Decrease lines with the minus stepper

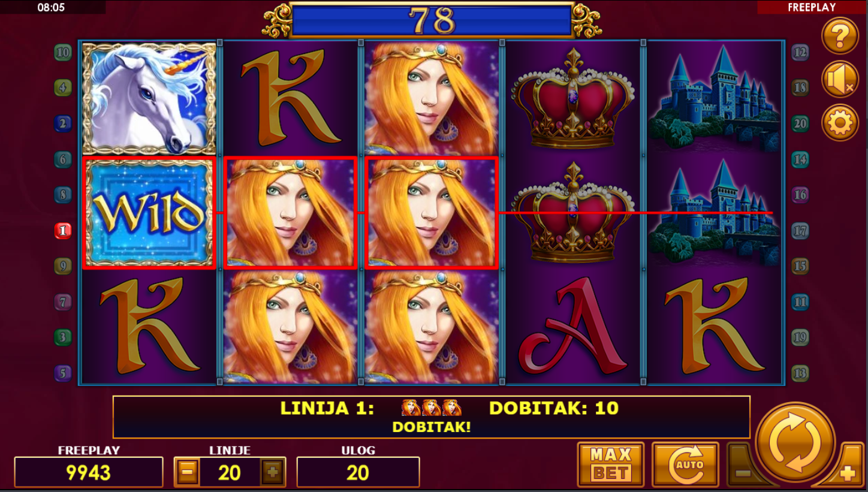(187, 472)
